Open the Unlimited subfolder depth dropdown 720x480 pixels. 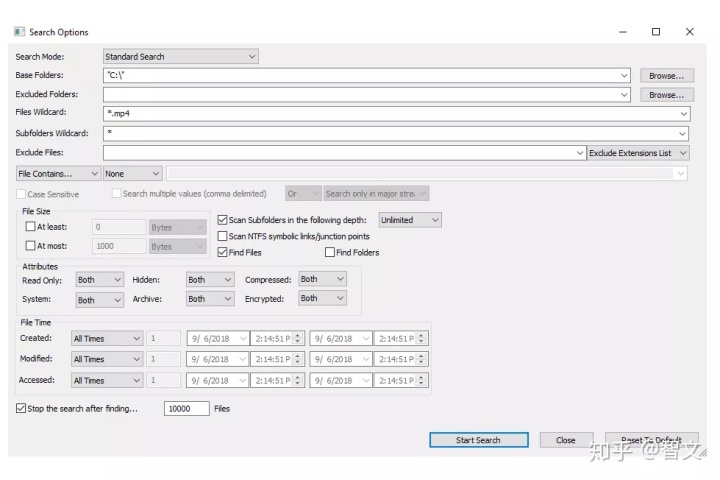pyautogui.click(x=410, y=220)
